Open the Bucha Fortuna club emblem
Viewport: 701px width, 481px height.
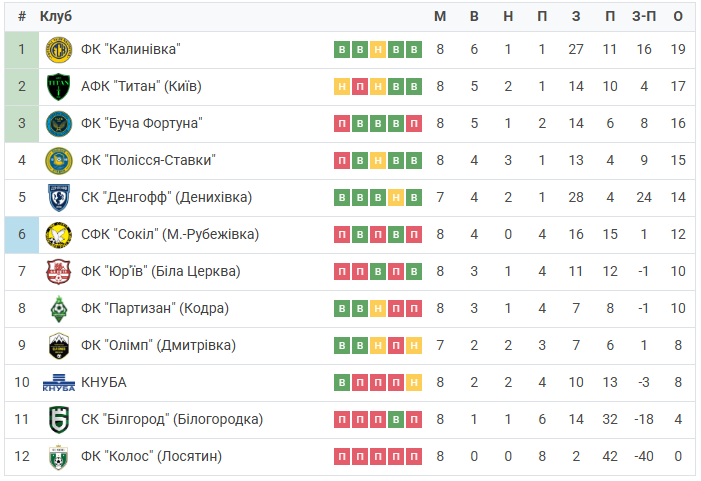(x=59, y=124)
